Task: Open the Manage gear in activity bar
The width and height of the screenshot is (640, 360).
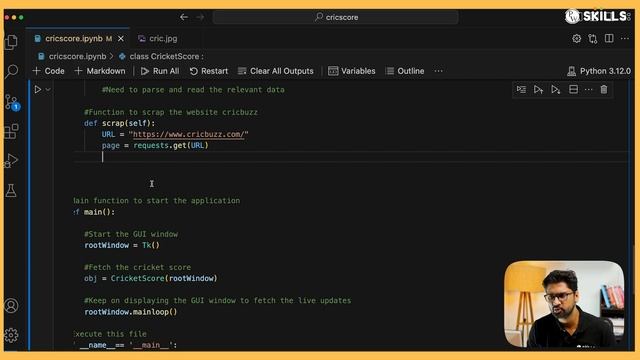Action: point(11,335)
